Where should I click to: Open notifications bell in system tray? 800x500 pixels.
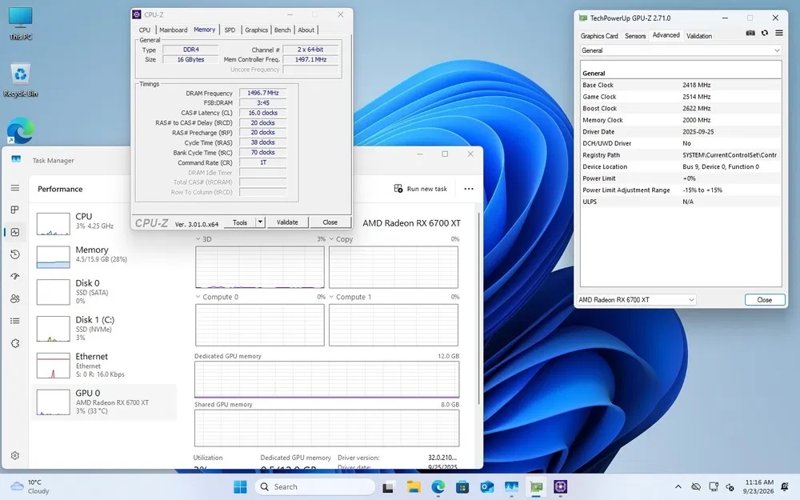coord(785,487)
